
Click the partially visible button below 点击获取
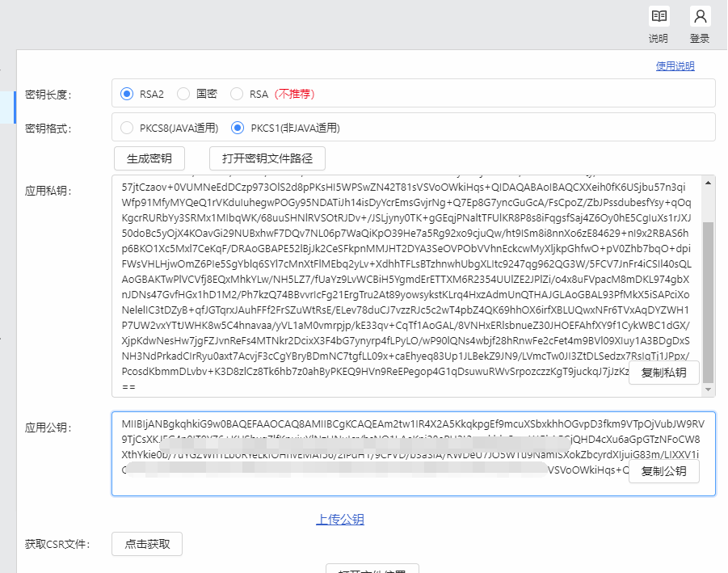372,569
